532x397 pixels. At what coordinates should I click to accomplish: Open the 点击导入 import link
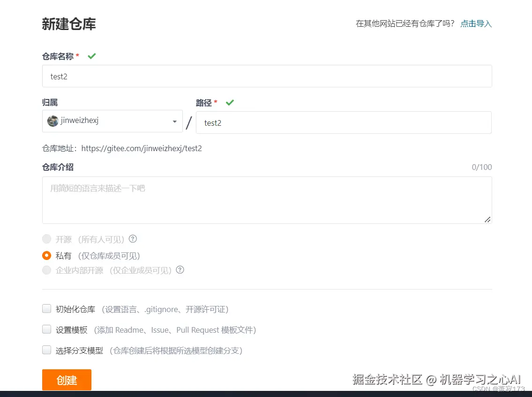coord(476,23)
